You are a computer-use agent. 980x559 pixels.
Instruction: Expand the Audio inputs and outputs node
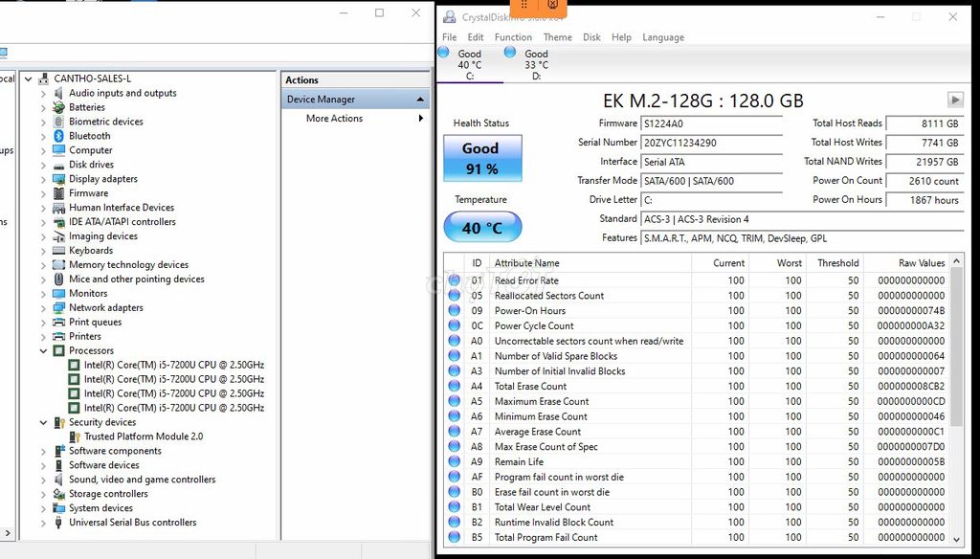pos(43,94)
